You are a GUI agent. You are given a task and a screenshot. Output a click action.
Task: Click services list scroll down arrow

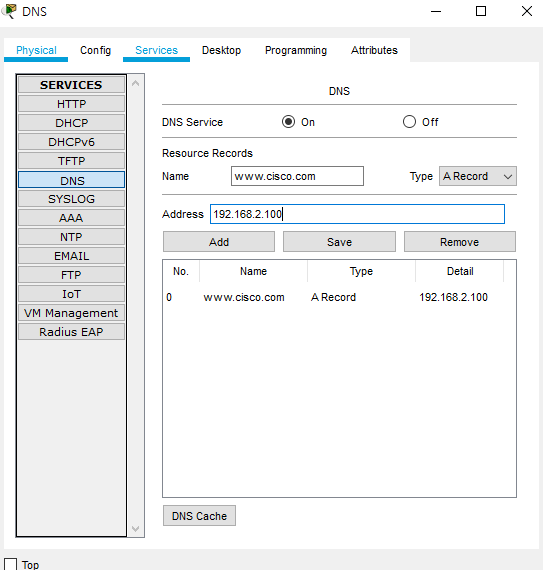(x=136, y=529)
